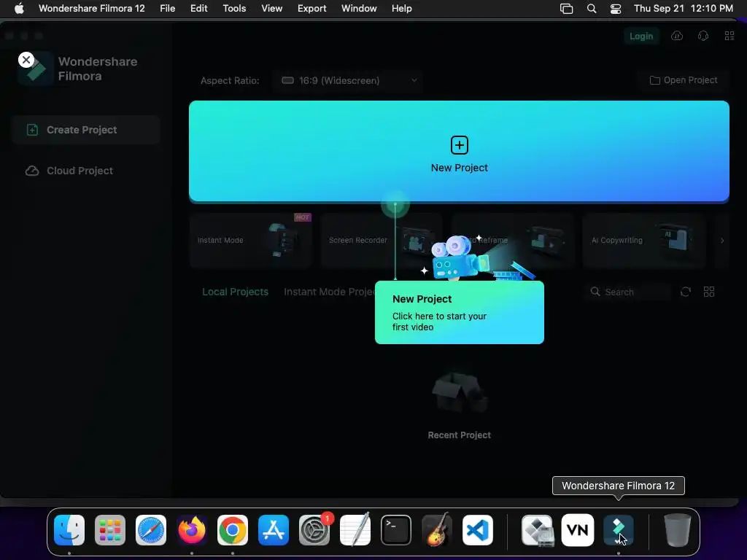The width and height of the screenshot is (747, 560).
Task: Open the Aspect Ratio dropdown
Action: pyautogui.click(x=348, y=80)
